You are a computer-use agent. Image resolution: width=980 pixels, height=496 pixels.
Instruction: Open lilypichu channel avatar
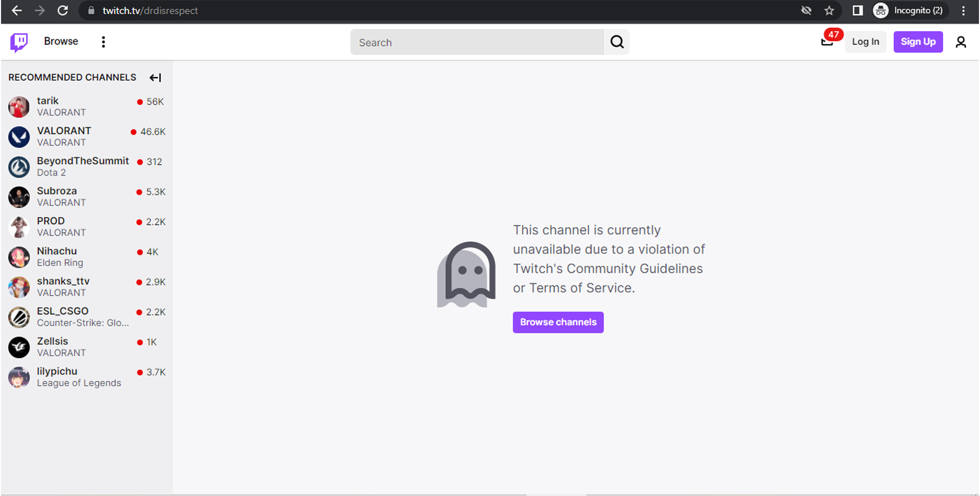pos(19,378)
